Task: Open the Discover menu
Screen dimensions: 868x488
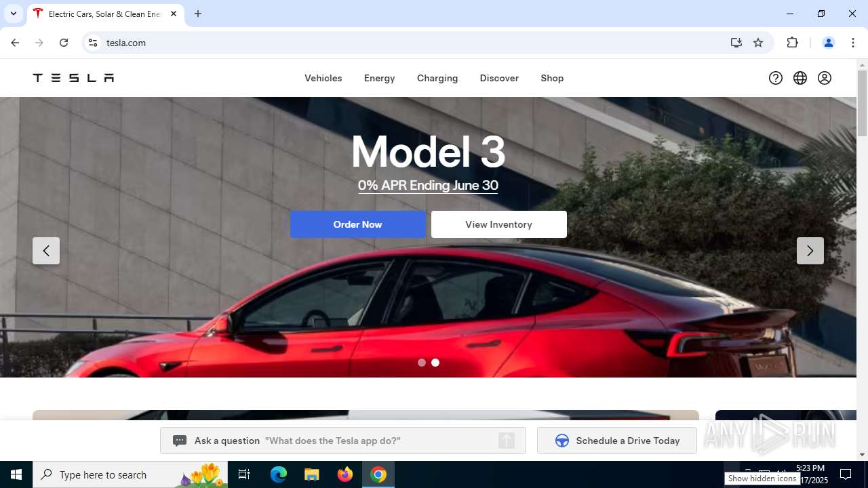Action: pos(499,78)
